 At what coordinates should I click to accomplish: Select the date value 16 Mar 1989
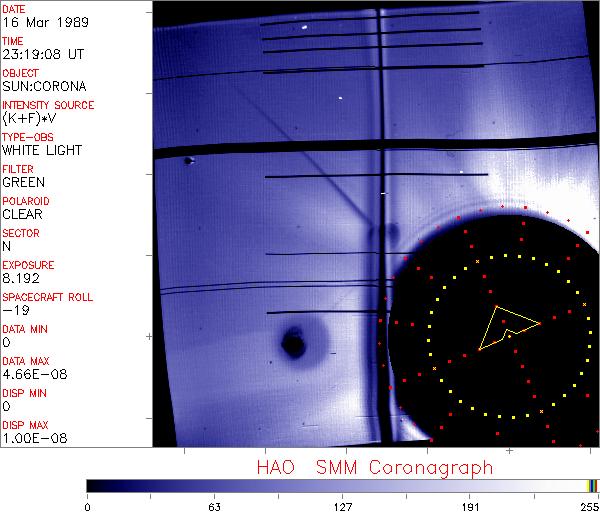[x=39, y=22]
